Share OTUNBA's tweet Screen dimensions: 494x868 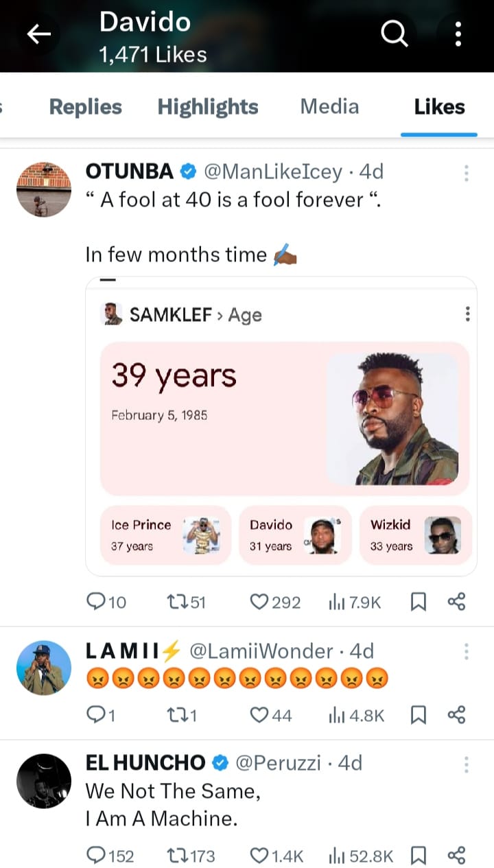(x=456, y=602)
